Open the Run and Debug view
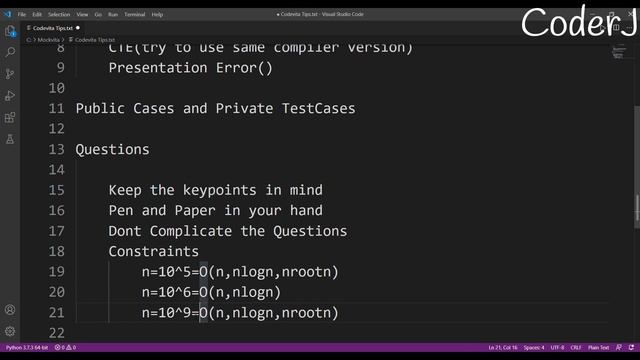This screenshot has height=360, width=640. point(10,96)
